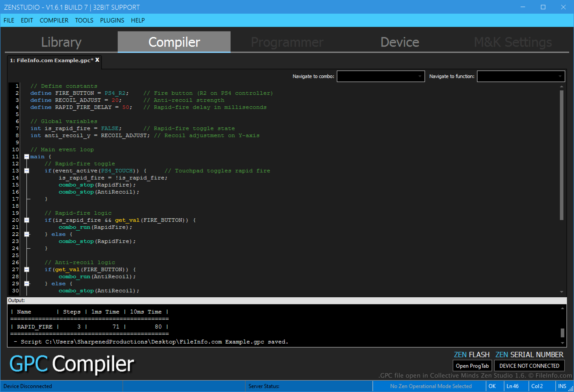Click the Output panel scroll up arrow
The width and height of the screenshot is (574, 392).
pos(562,308)
